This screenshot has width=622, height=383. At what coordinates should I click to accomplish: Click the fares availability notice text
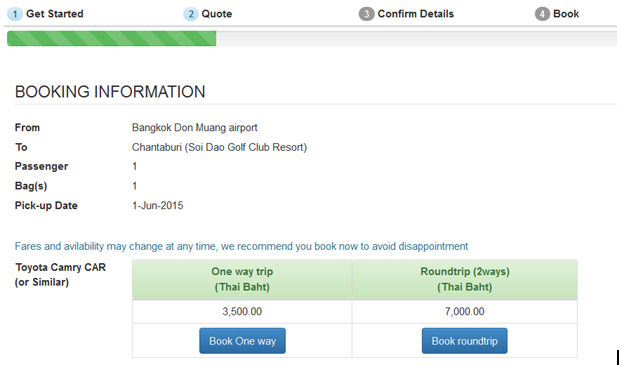coord(241,247)
